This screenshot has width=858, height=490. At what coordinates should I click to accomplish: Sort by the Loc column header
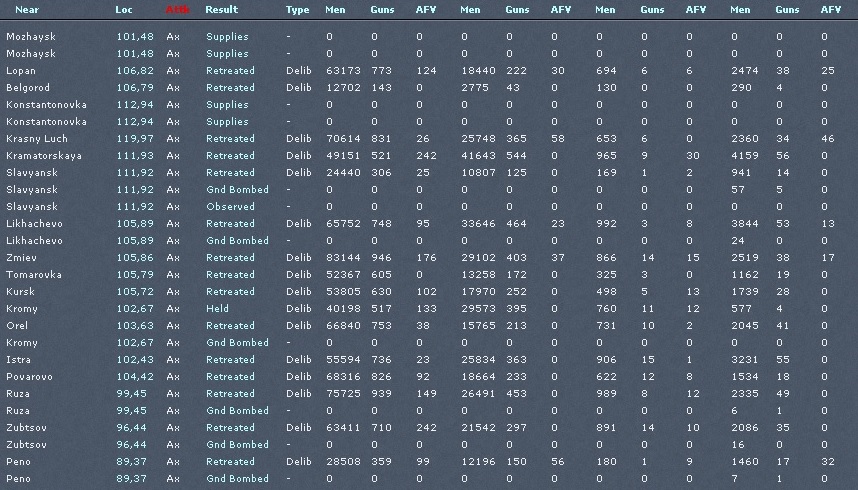coord(124,9)
